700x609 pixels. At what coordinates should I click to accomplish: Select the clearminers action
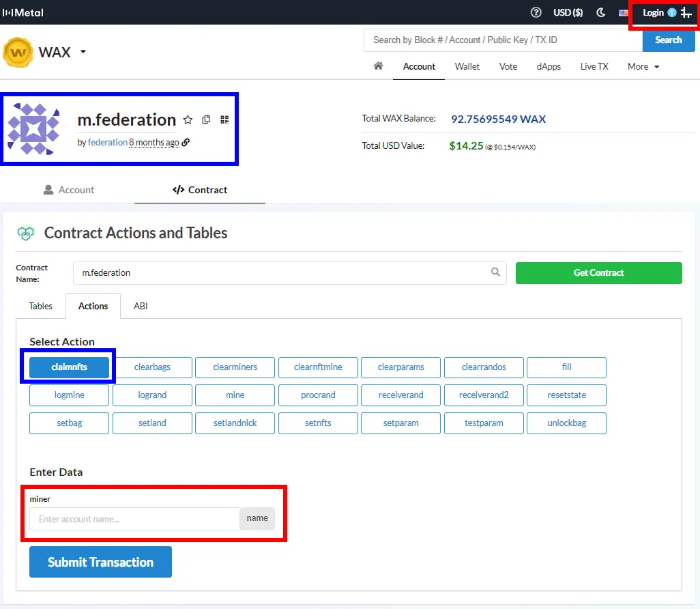235,367
